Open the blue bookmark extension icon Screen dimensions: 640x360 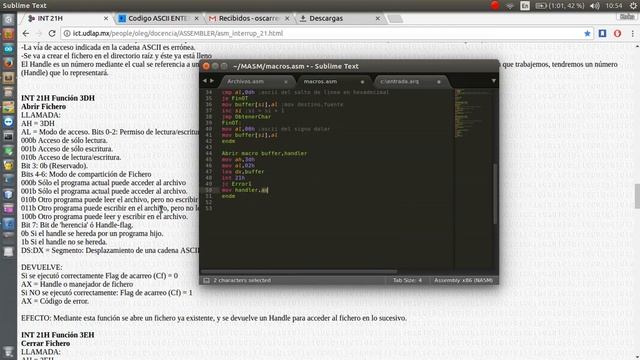(x=602, y=33)
